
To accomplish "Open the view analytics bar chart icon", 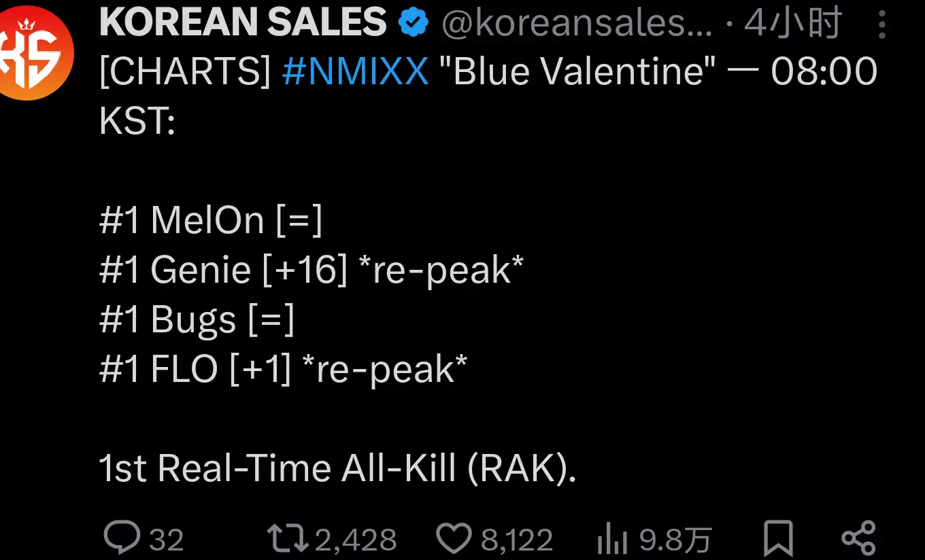I will [x=611, y=540].
